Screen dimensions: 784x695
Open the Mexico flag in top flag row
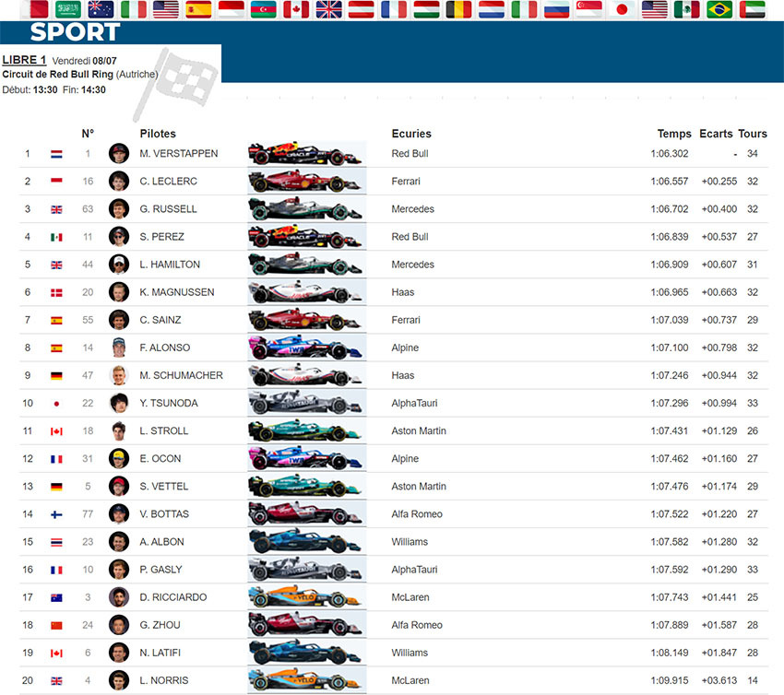point(687,9)
